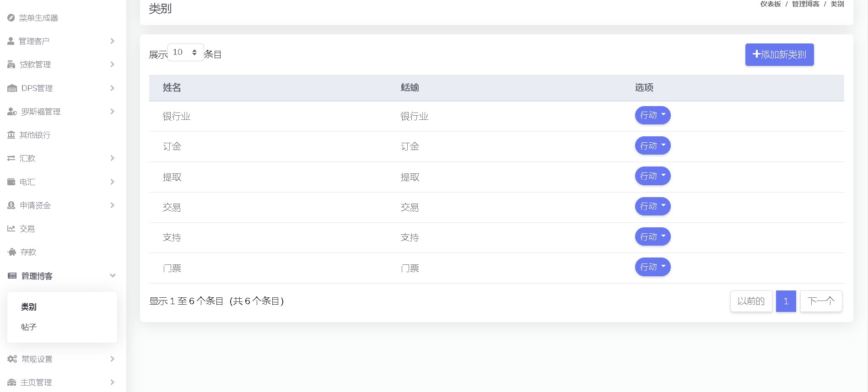The height and width of the screenshot is (392, 868).
Task: Open the entries-per-page 10 selector
Action: (185, 53)
